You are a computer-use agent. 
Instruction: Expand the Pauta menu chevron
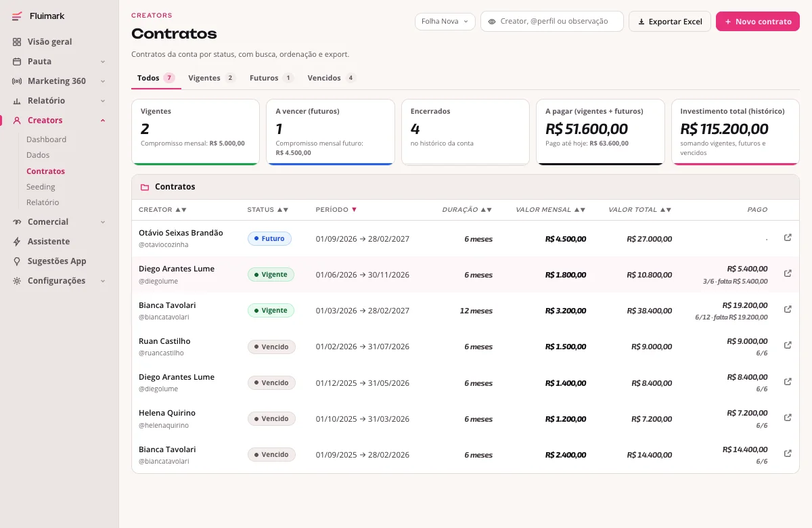(103, 62)
